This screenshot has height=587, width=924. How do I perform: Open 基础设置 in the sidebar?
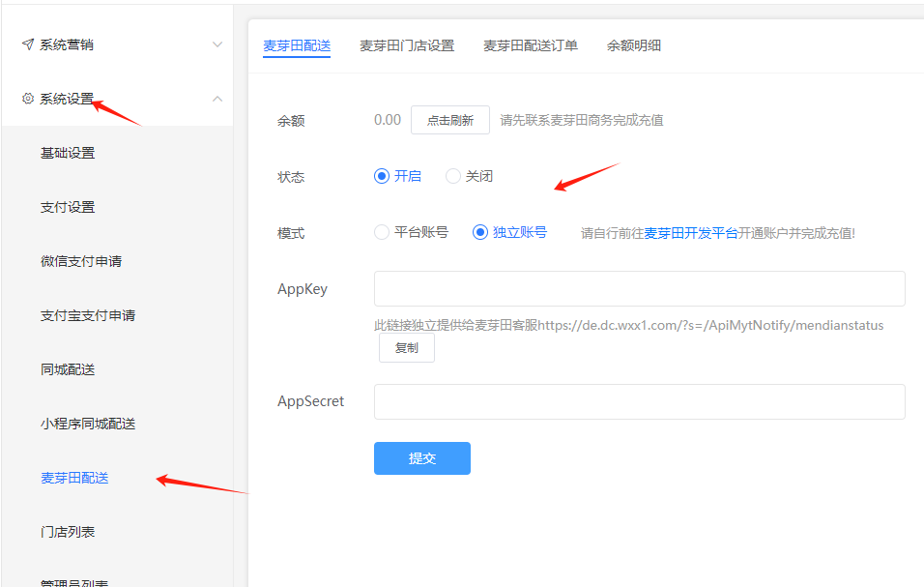tap(68, 153)
